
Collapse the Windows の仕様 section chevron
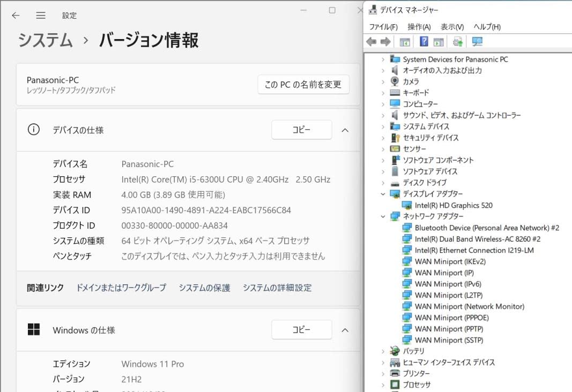click(345, 330)
